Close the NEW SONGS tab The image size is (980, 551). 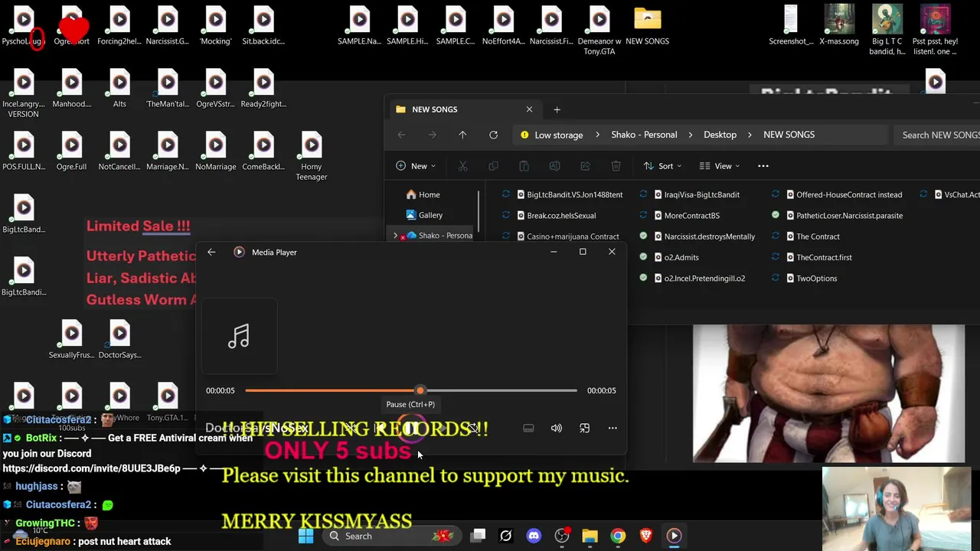click(529, 109)
